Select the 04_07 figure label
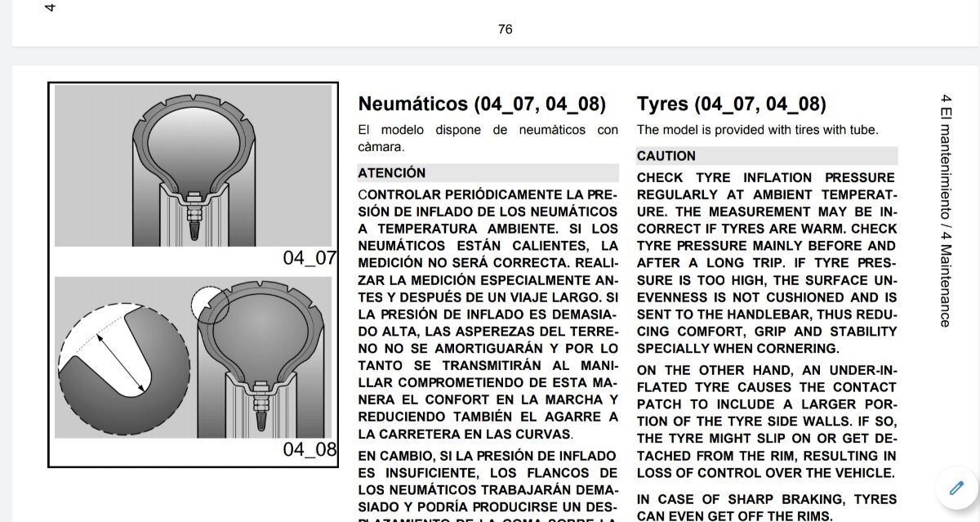Viewport: 980px width, 522px height. tap(310, 258)
